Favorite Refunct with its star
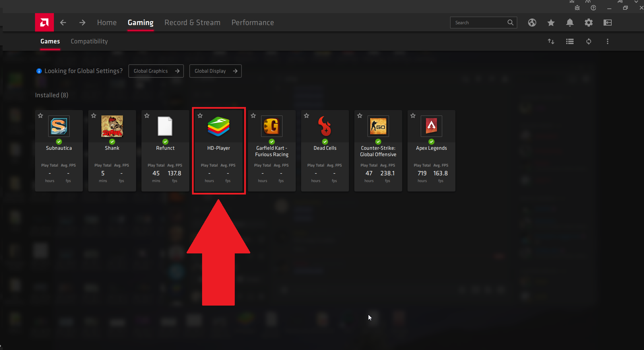The width and height of the screenshot is (644, 350). point(147,116)
